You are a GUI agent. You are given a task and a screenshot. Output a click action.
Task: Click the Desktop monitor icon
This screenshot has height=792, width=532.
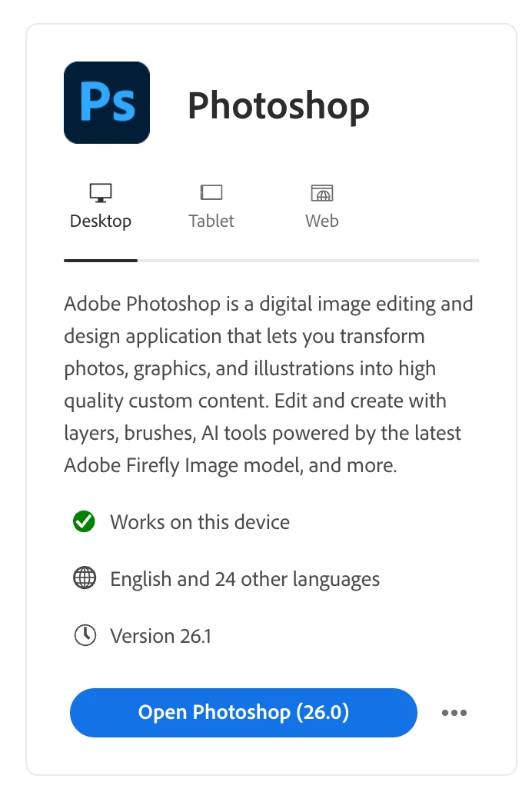pos(101,193)
